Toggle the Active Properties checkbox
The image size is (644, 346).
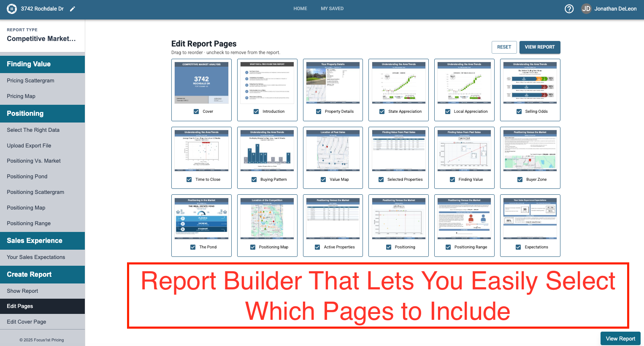coord(317,247)
